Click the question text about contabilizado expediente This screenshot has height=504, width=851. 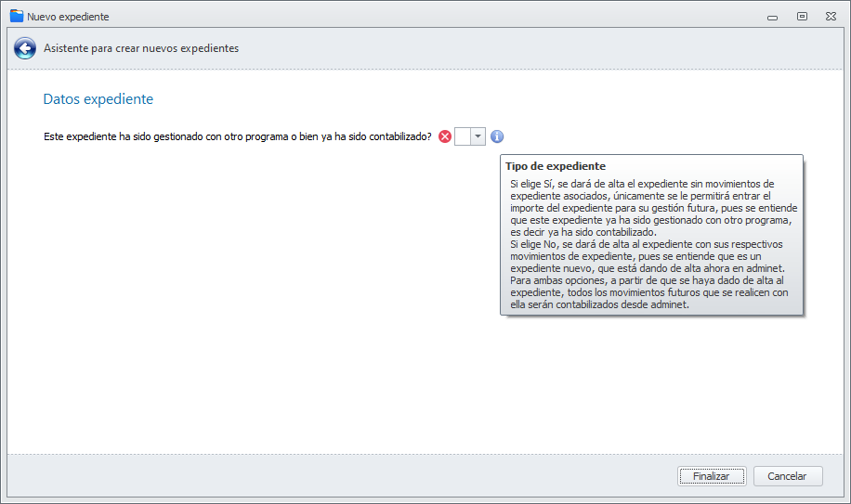click(238, 136)
